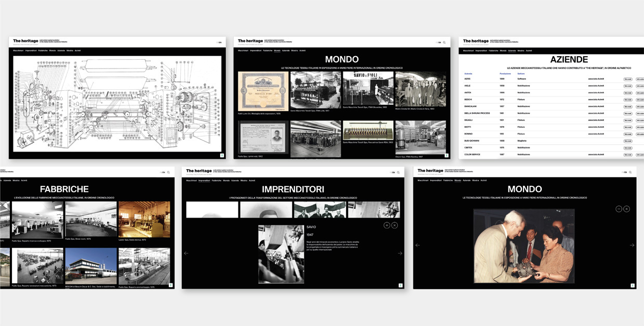Switch language to EN on the Mondo grid screen
Screen dimensions: 644x326
[439, 43]
